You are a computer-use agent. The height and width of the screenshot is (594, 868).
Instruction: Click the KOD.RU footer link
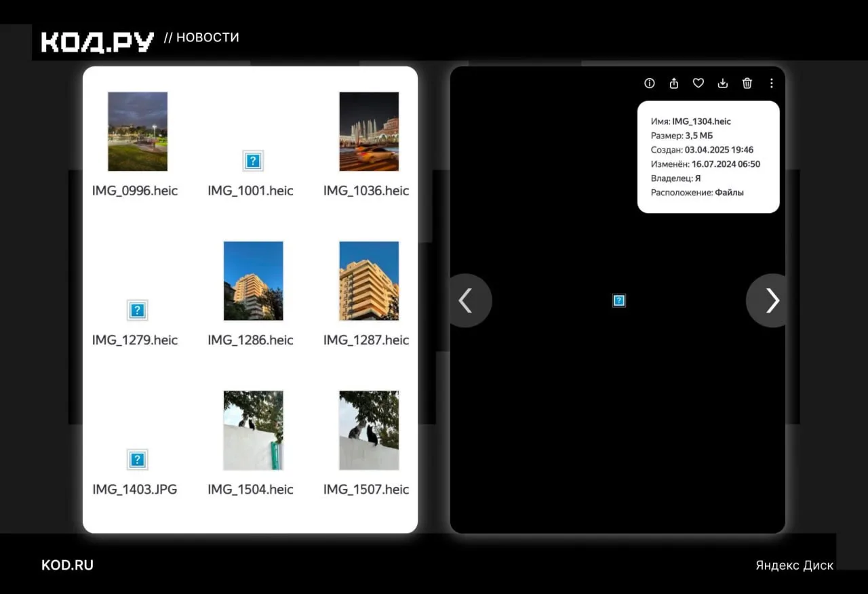[67, 565]
